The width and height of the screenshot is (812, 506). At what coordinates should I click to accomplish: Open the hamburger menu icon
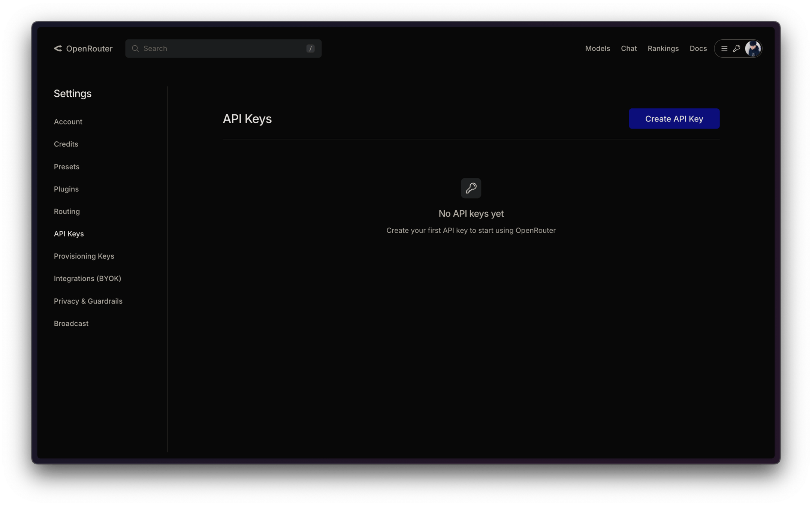click(724, 49)
